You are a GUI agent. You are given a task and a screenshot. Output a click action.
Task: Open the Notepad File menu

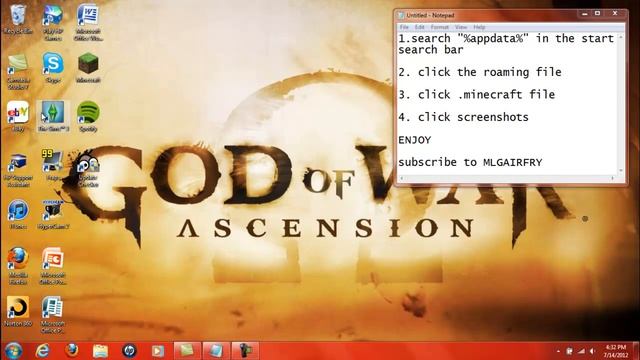click(404, 27)
